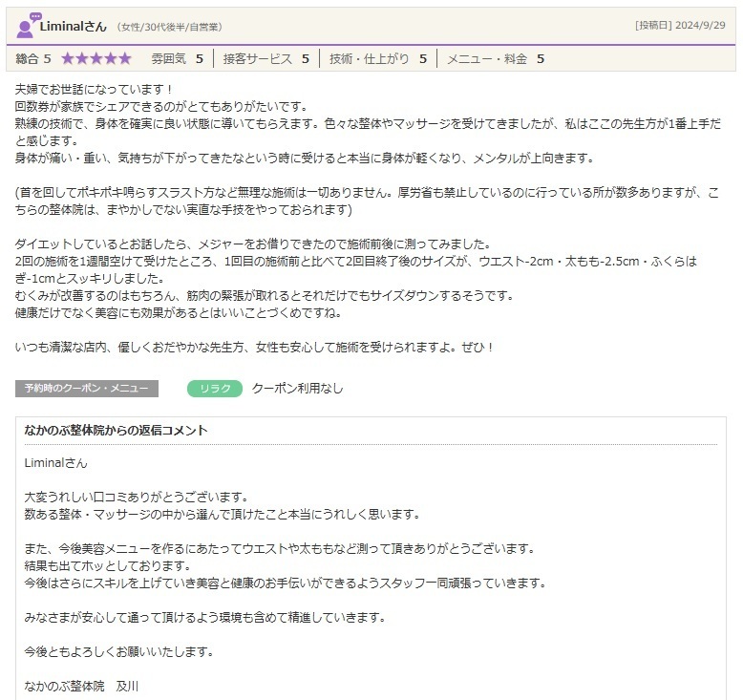Screen dimensions: 743x700
Task: Click the reviewer name Liminalさん
Action: 73,27
